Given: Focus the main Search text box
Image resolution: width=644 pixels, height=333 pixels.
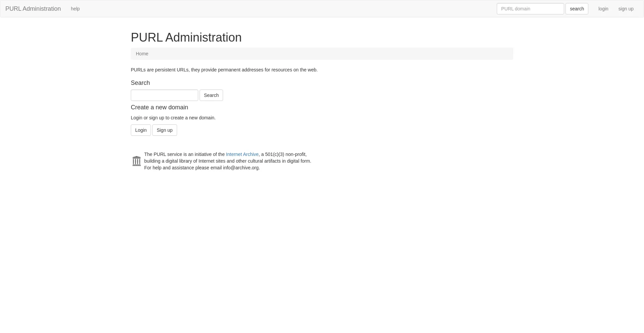Looking at the screenshot, I should (x=164, y=95).
